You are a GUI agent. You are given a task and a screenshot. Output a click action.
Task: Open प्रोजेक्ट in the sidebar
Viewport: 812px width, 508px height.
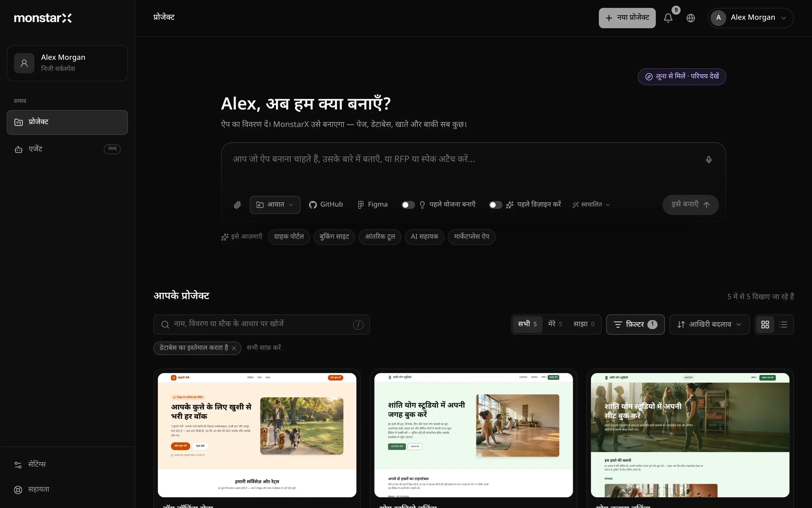point(67,122)
